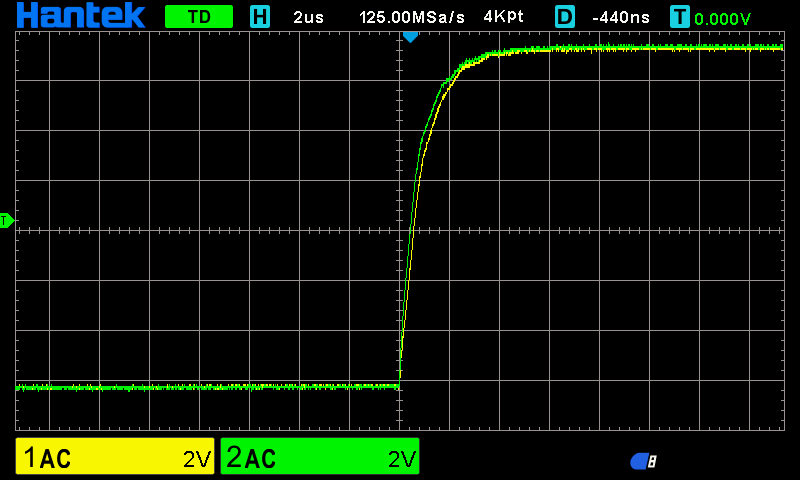Click the 2us timebase value
This screenshot has width=800, height=480.
click(308, 17)
